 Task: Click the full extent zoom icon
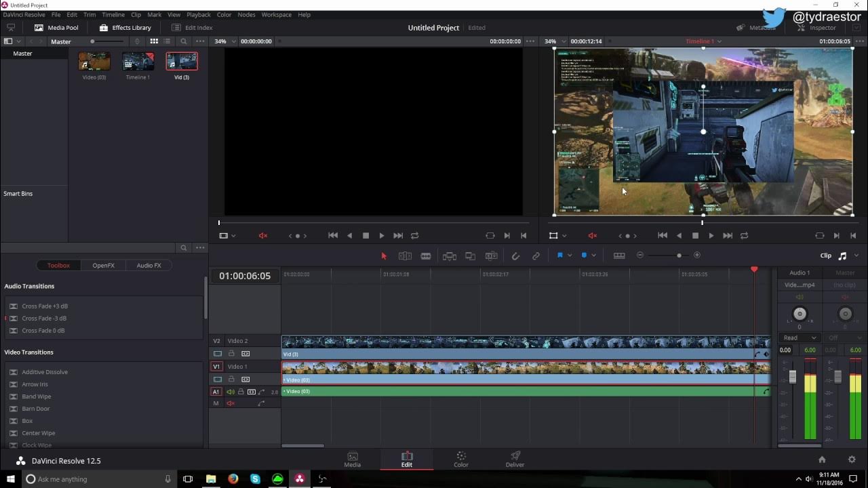(x=619, y=256)
